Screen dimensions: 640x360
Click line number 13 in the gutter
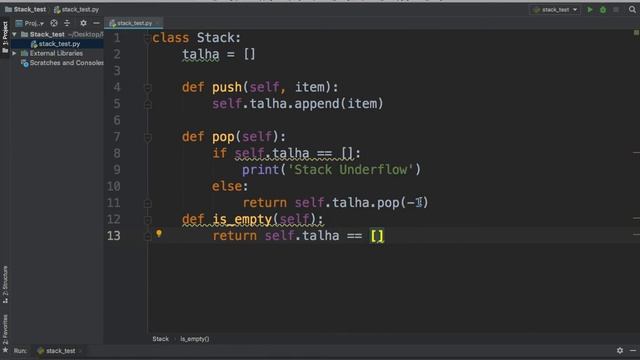[113, 236]
